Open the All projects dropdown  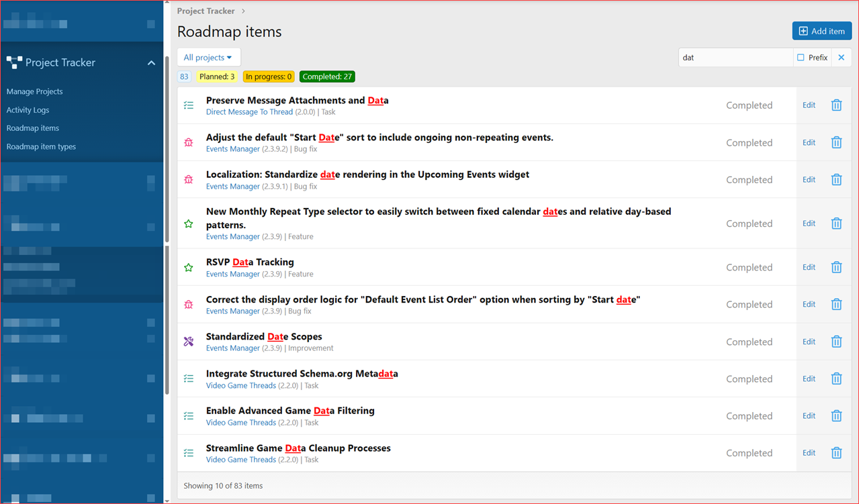[208, 57]
